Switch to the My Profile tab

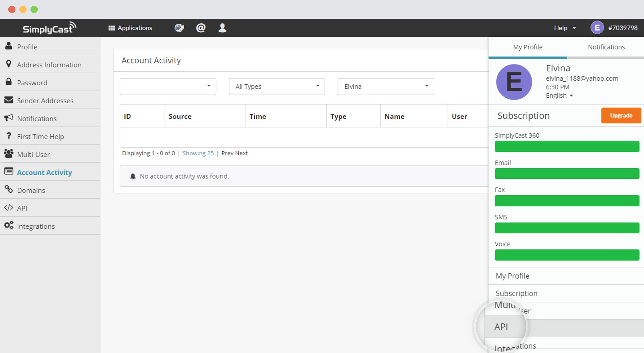(x=528, y=47)
